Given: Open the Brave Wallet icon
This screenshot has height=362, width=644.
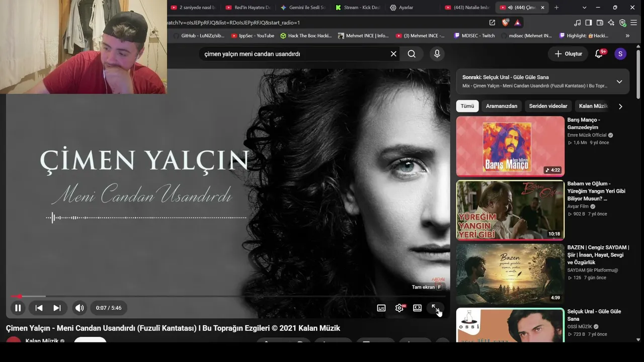Looking at the screenshot, I should [600, 23].
